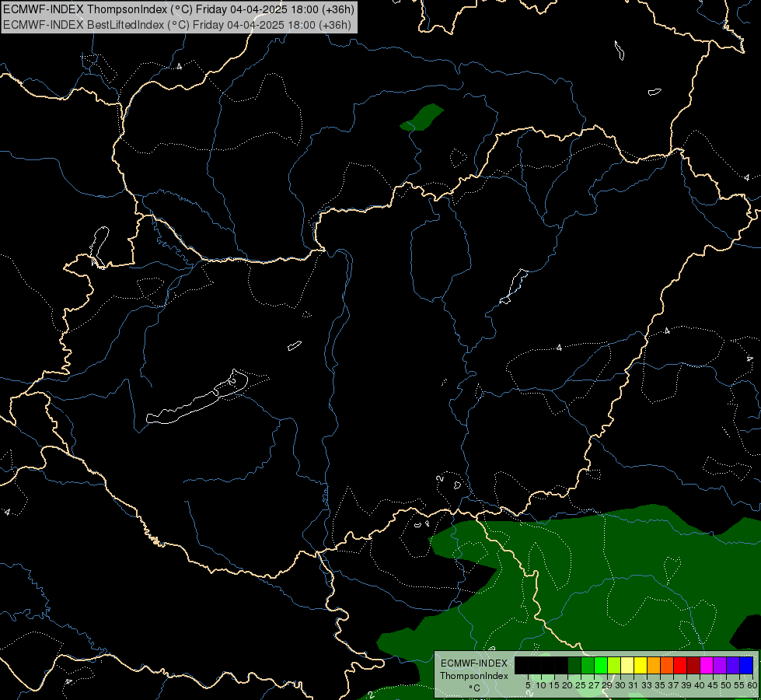Viewport: 761px width, 700px height.
Task: Click the ThompsonIndex title line at the top
Action: click(178, 9)
